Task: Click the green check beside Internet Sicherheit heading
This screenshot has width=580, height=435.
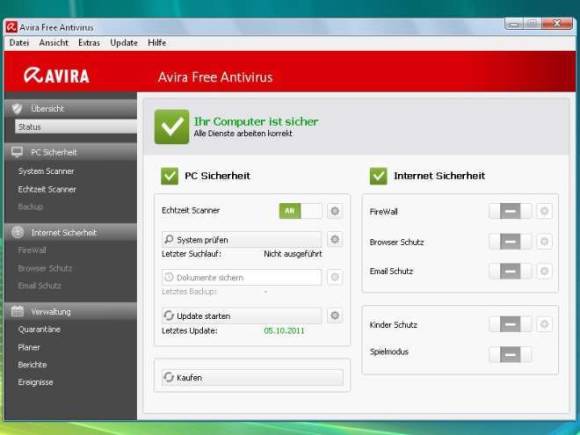Action: click(378, 176)
